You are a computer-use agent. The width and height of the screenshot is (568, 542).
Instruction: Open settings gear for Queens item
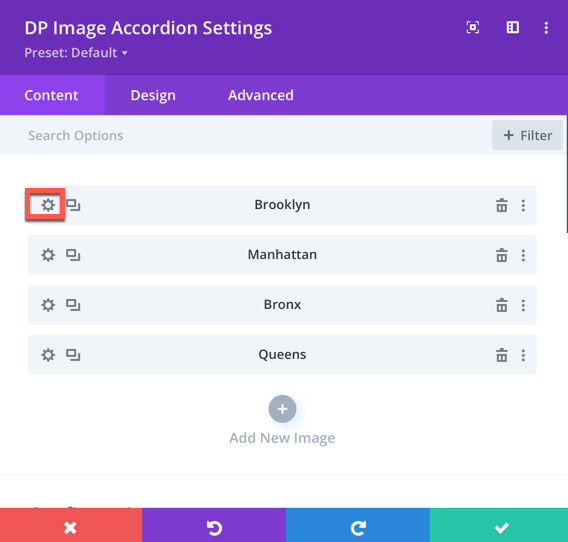pyautogui.click(x=48, y=355)
